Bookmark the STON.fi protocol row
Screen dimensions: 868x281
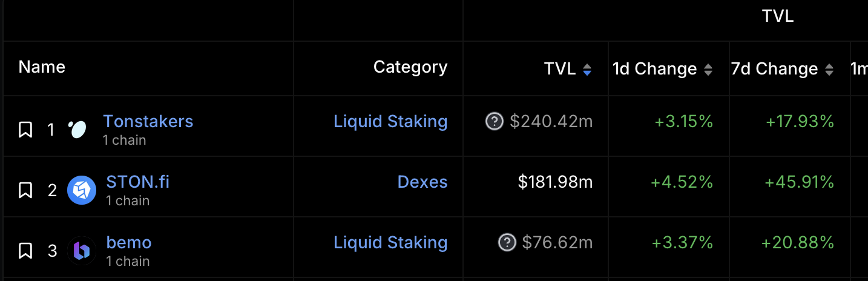click(25, 190)
